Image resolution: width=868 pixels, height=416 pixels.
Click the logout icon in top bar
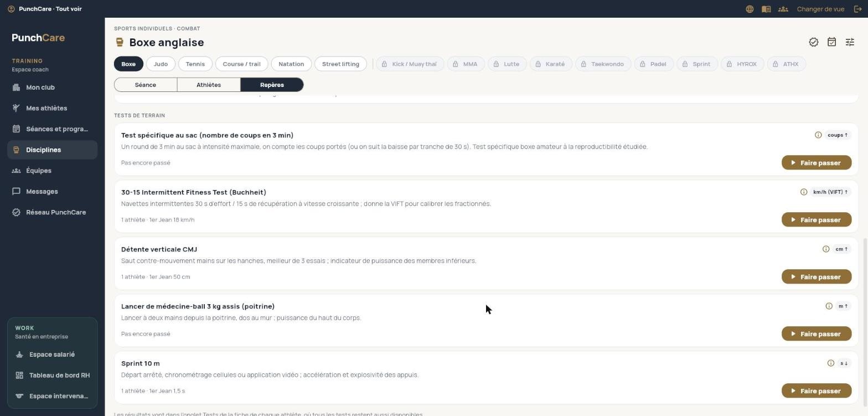[858, 9]
